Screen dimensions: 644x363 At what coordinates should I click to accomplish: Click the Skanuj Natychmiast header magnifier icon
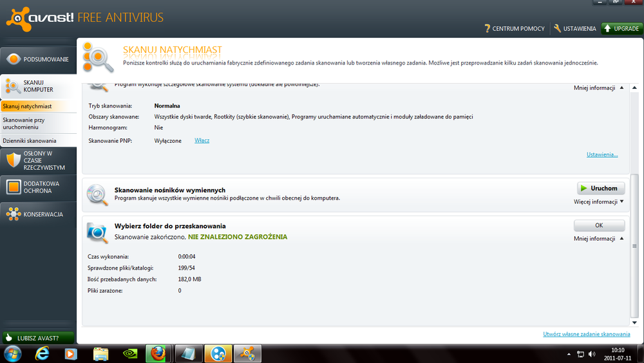(x=98, y=57)
